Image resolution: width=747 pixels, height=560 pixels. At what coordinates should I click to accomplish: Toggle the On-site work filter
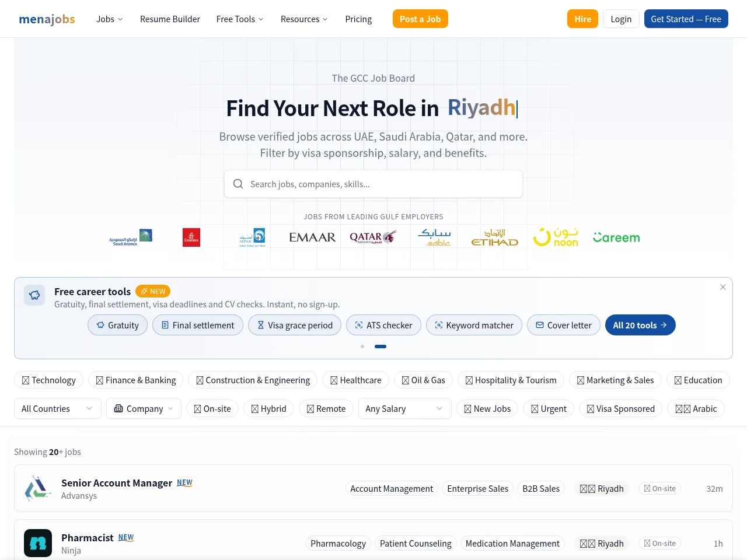pyautogui.click(x=212, y=409)
